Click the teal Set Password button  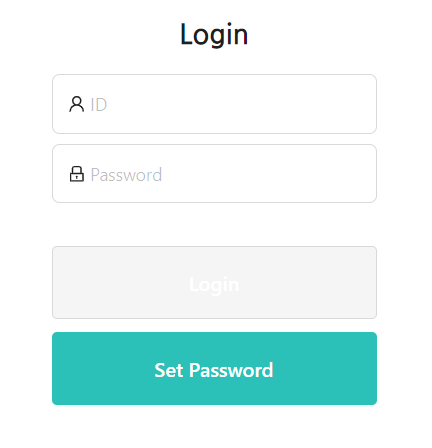214,368
